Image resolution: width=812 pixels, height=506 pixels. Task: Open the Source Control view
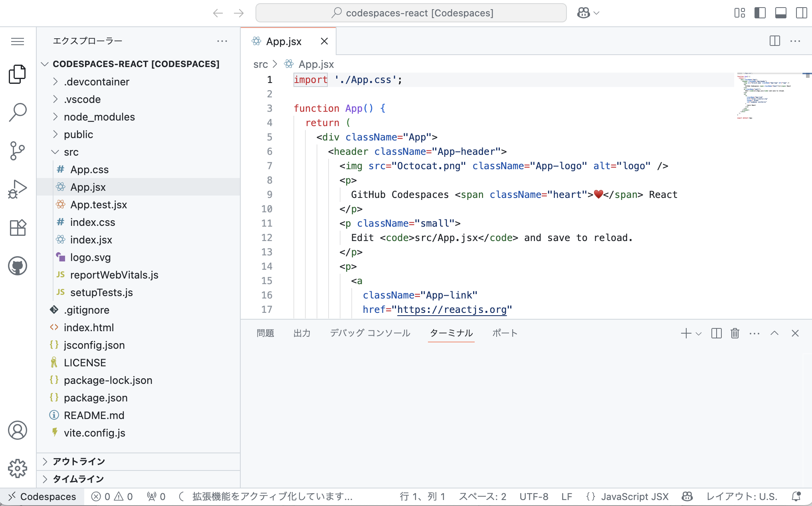tap(18, 151)
